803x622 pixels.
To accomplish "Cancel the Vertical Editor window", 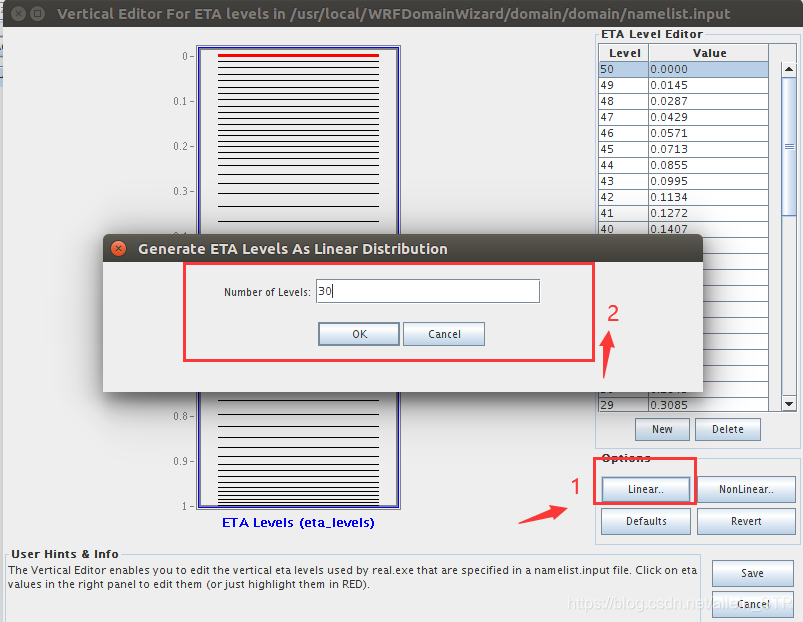I will (752, 604).
